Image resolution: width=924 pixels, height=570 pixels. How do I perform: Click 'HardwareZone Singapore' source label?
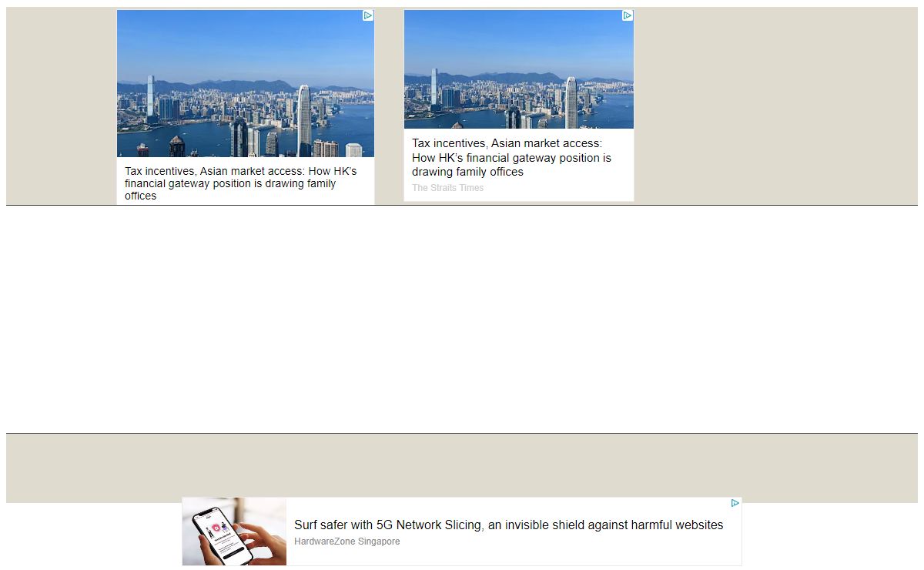pos(347,541)
